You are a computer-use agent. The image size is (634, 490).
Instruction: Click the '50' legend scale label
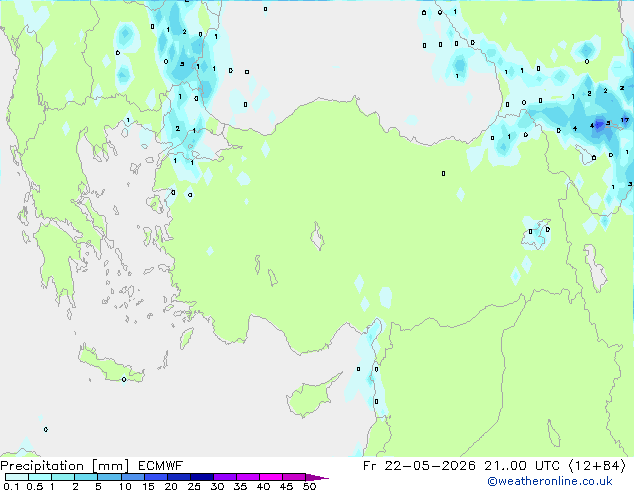310,486
